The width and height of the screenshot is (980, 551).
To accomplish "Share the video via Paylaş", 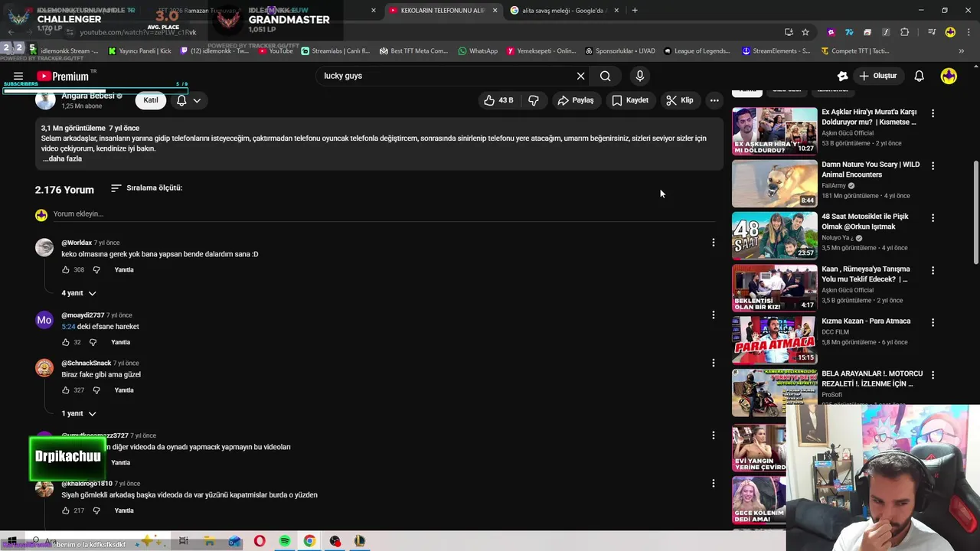I will tap(576, 100).
